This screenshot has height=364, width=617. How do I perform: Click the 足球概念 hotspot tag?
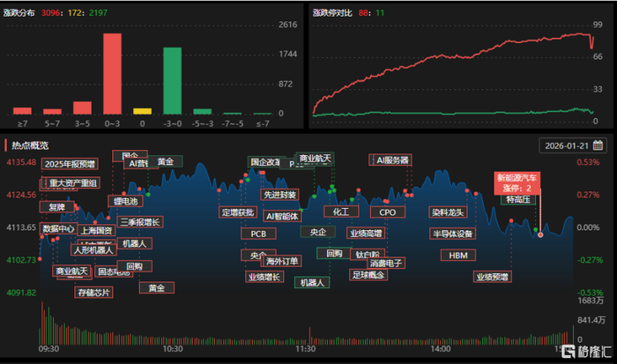point(368,275)
